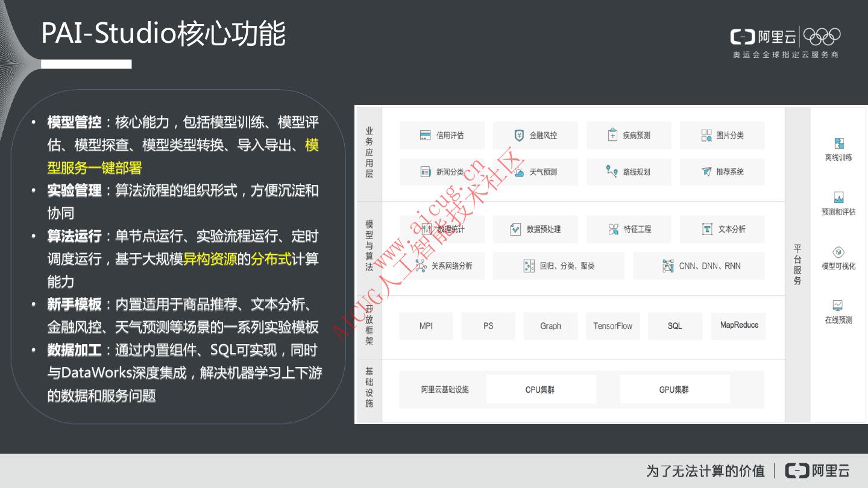Image resolution: width=868 pixels, height=488 pixels.
Task: Select the MapReduce framework tile
Action: coord(739,325)
